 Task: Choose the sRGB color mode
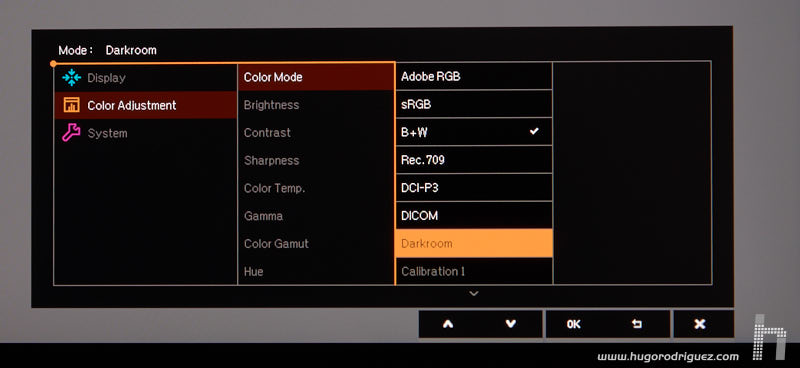click(x=474, y=104)
